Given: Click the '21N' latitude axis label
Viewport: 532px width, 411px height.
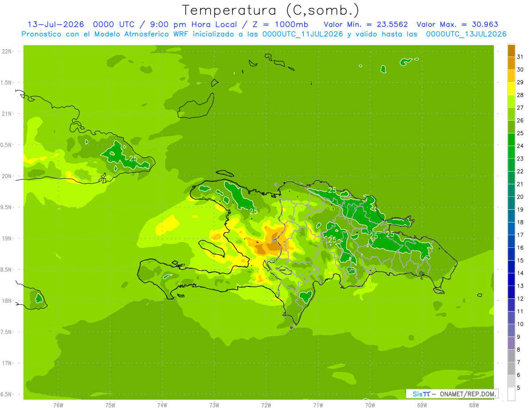Looking at the screenshot, I should click(x=7, y=114).
